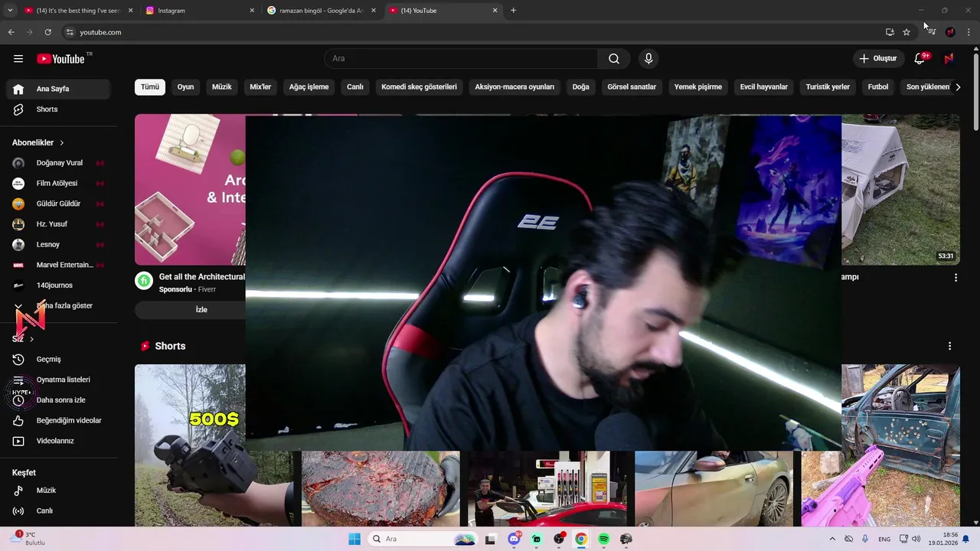Open the tent video thumbnail (53:31)
Image resolution: width=980 pixels, height=551 pixels.
[900, 190]
